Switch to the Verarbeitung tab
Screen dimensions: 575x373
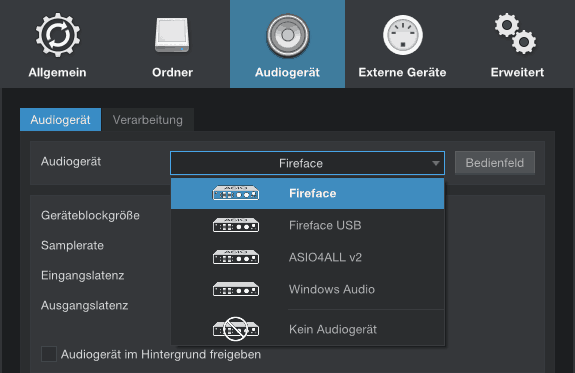[148, 120]
